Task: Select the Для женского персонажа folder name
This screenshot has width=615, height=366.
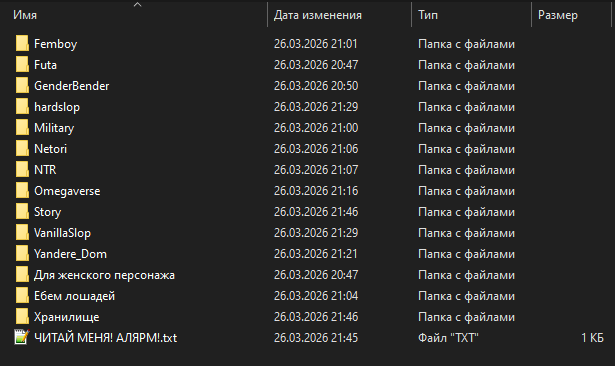Action: point(104,275)
